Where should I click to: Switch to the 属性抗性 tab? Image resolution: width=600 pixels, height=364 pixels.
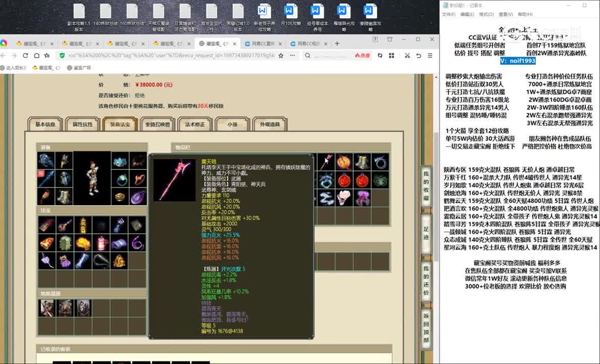(x=82, y=124)
